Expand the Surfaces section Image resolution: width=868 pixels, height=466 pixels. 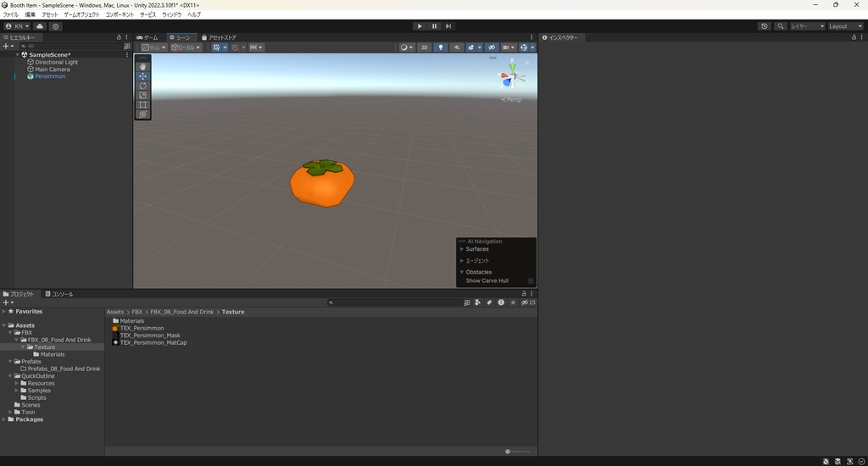pos(462,249)
